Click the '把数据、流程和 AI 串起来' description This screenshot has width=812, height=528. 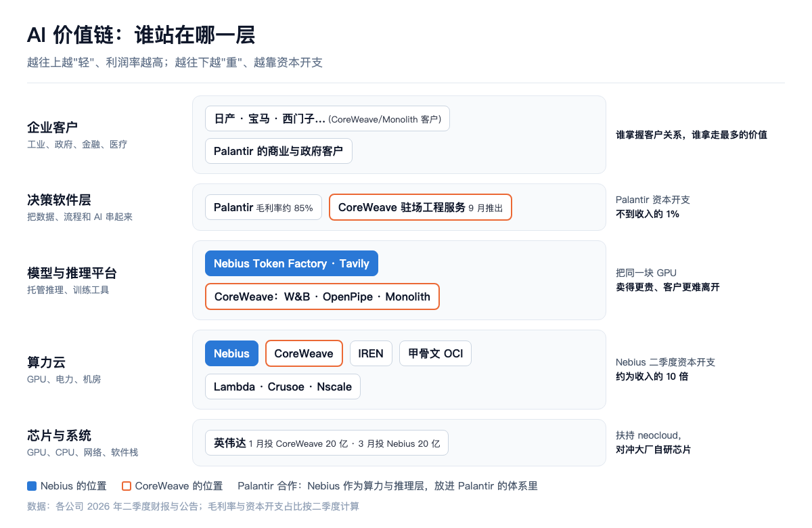[80, 217]
